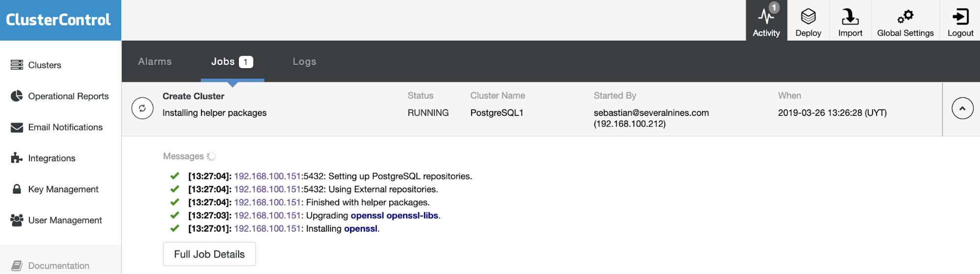The height and width of the screenshot is (274, 980).
Task: Open the Deploy stack icon
Action: pyautogui.click(x=808, y=17)
